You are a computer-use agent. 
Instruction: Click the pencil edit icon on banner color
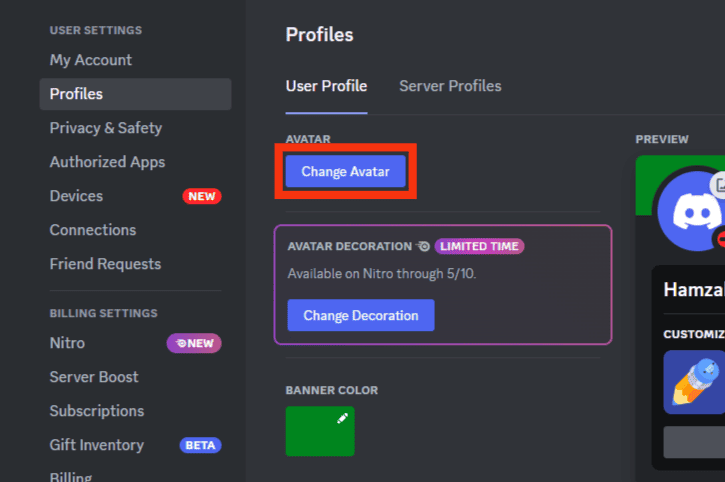(x=342, y=419)
